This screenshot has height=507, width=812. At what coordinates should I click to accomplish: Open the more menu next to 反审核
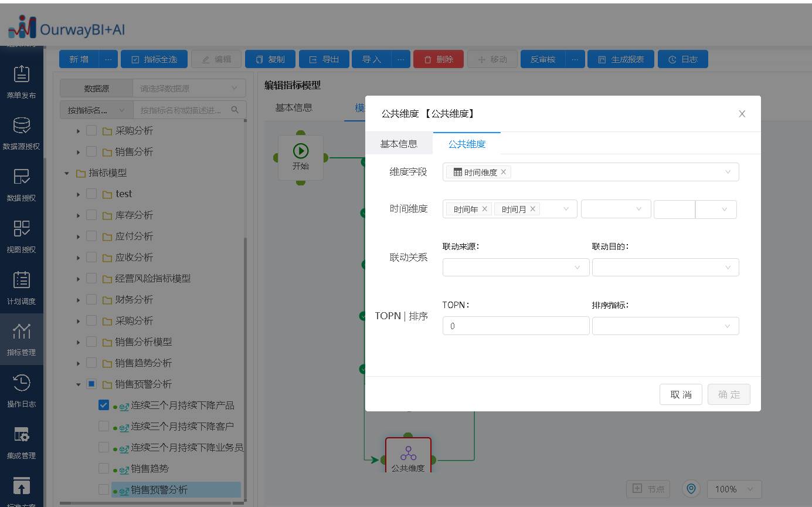575,59
